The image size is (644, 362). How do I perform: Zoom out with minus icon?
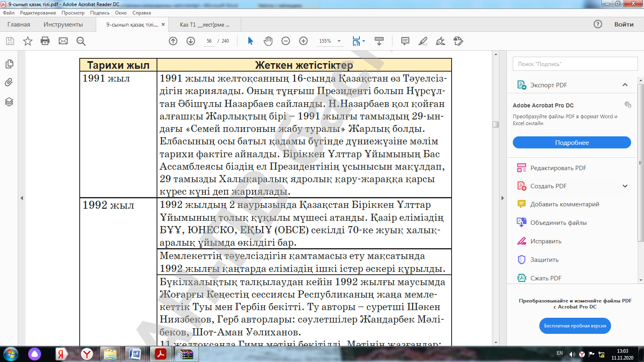click(x=286, y=41)
